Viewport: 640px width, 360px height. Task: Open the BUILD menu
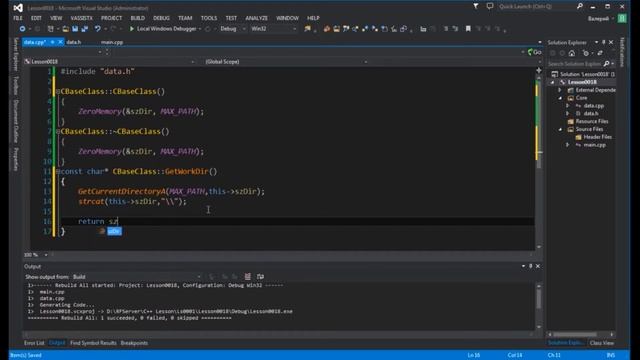click(x=138, y=18)
